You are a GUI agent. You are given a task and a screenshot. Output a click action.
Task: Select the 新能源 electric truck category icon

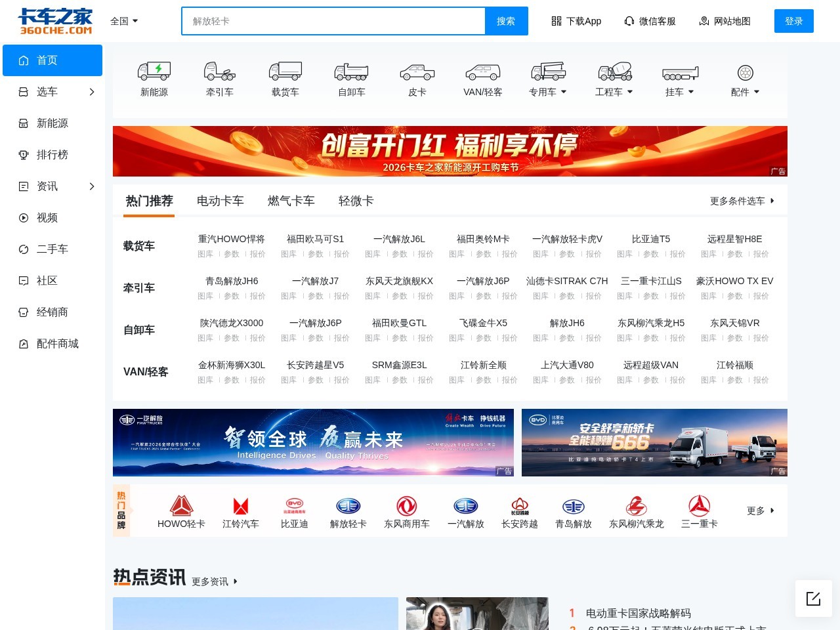tap(155, 77)
